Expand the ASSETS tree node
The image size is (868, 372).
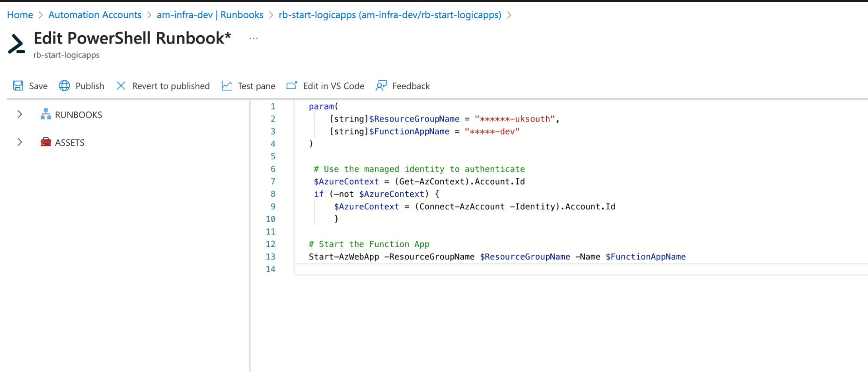20,142
